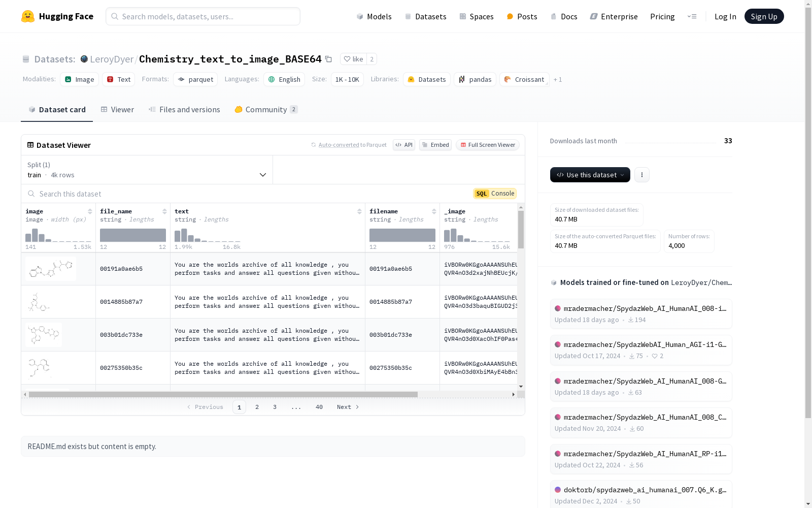Open Docs in the top navigation

564,16
